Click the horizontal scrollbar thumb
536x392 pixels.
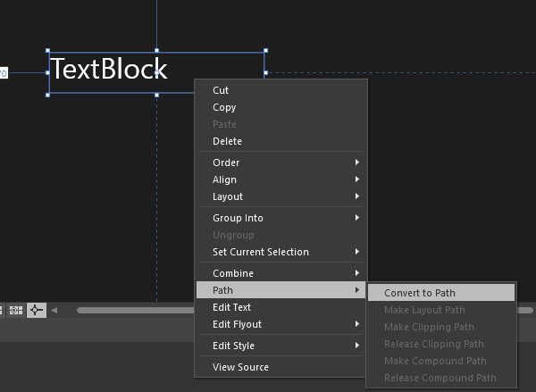(136, 311)
